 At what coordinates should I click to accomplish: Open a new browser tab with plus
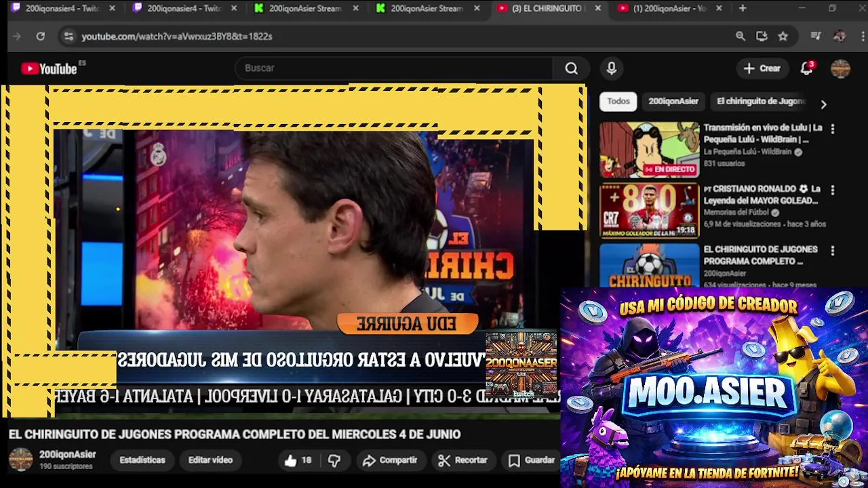pyautogui.click(x=743, y=8)
